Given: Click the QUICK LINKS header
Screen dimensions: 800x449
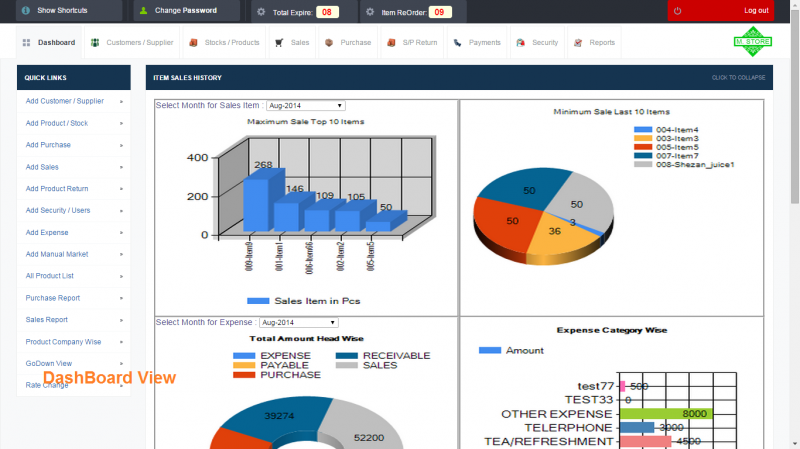Looking at the screenshot, I should pyautogui.click(x=73, y=78).
